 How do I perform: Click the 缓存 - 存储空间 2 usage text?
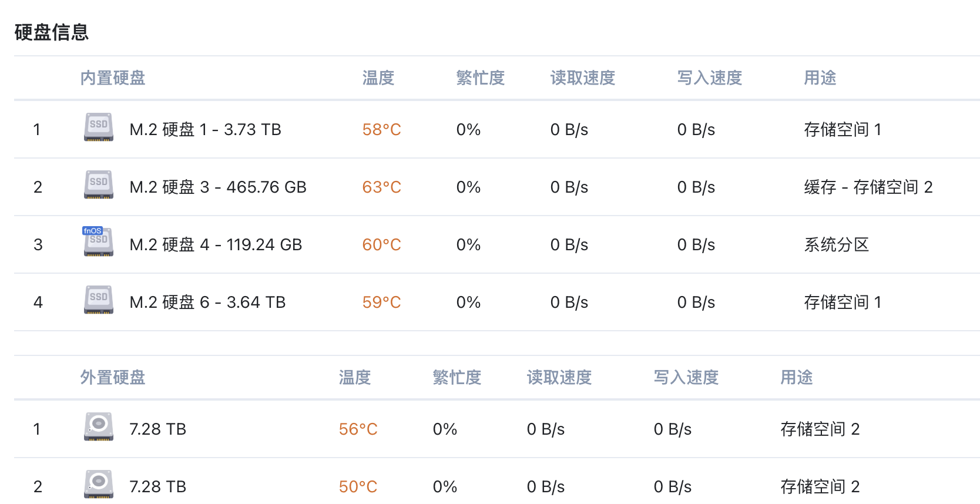[x=868, y=187]
